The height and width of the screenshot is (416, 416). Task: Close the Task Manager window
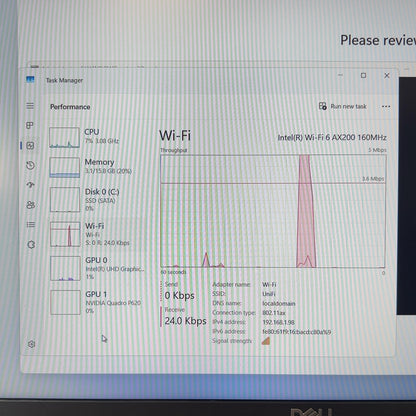coord(387,75)
